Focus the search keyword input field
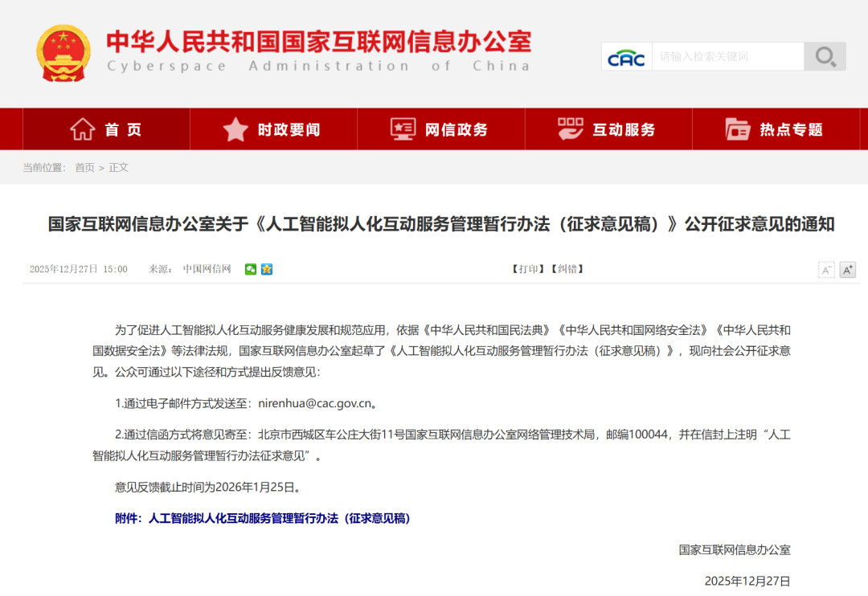This screenshot has height=596, width=868. (x=727, y=56)
